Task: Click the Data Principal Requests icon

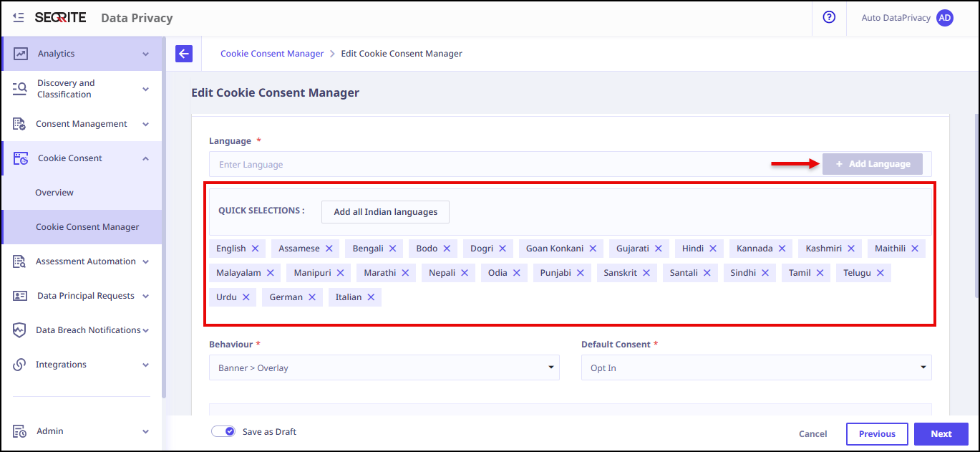Action: click(20, 296)
